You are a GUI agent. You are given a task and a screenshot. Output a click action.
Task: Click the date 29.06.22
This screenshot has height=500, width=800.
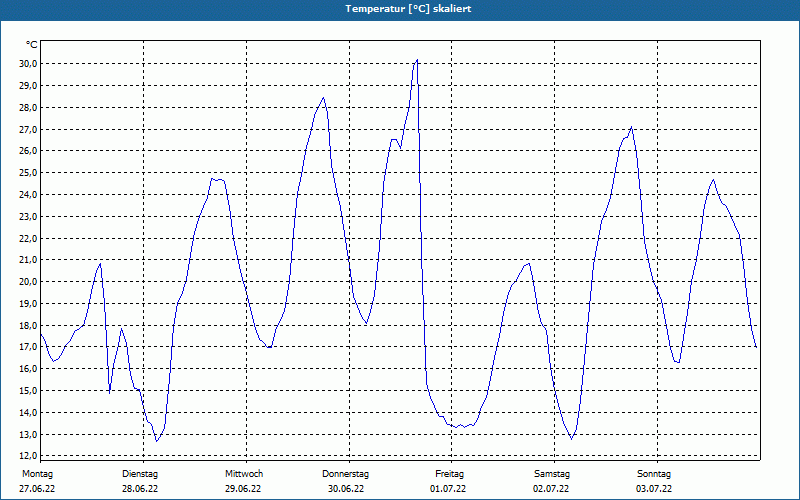pyautogui.click(x=243, y=489)
